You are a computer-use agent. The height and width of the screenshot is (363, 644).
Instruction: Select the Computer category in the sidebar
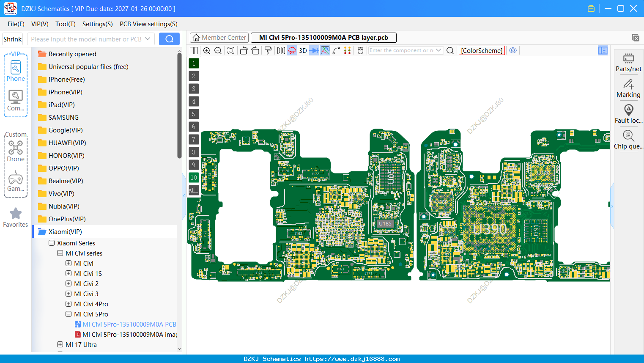pyautogui.click(x=16, y=101)
